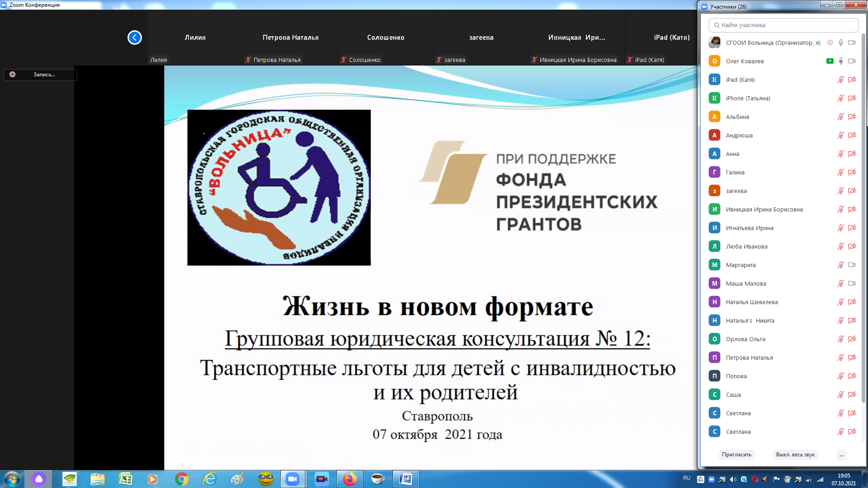Click the muted microphone icon on Солошенко thumbnail
Viewport: 868px width, 488px height.
click(344, 60)
